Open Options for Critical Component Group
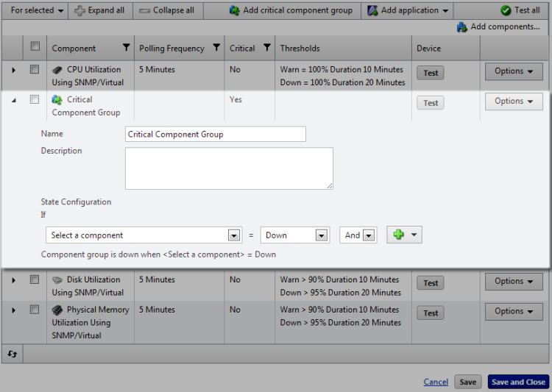Image resolution: width=552 pixels, height=392 pixels. [x=514, y=101]
